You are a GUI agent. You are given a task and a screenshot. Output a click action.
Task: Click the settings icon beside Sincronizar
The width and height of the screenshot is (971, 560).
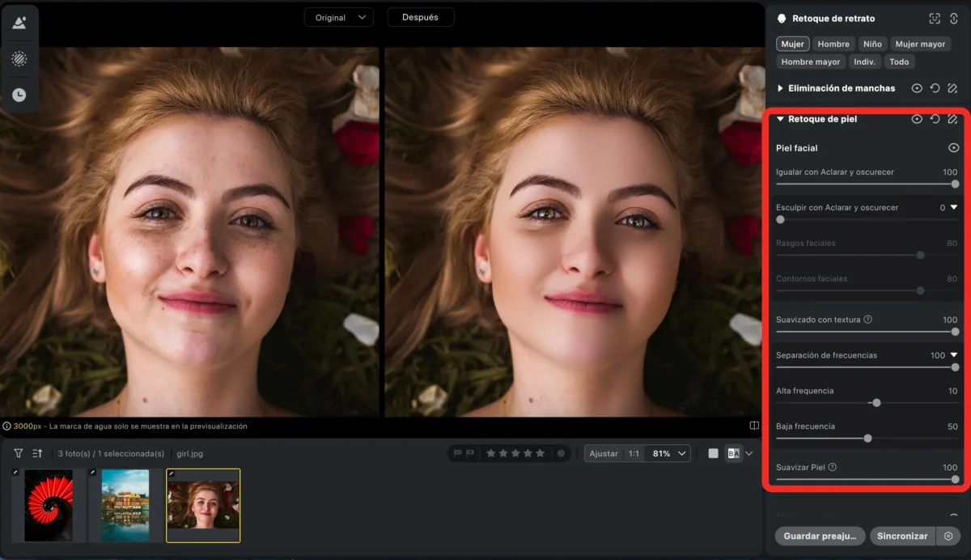948,536
